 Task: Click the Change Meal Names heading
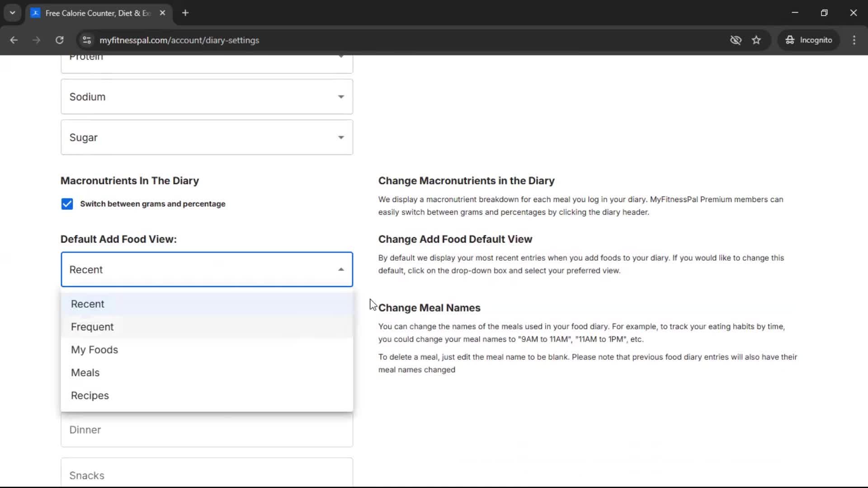click(x=429, y=308)
